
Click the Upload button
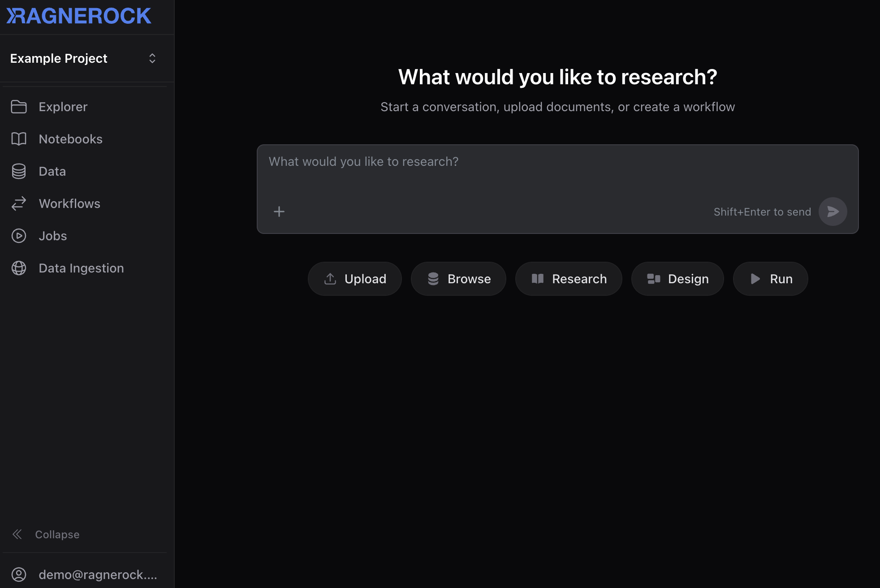[355, 279]
